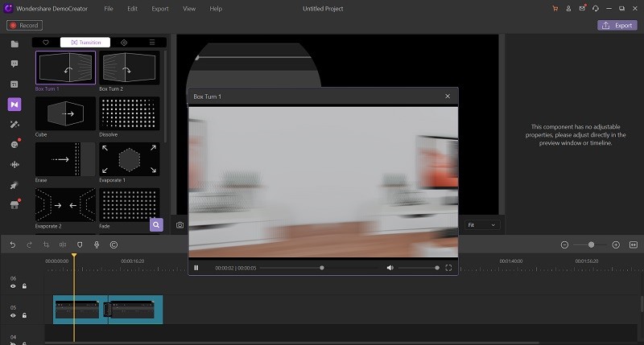Select the Box Turn 1 transition
This screenshot has width=644, height=345.
65,68
